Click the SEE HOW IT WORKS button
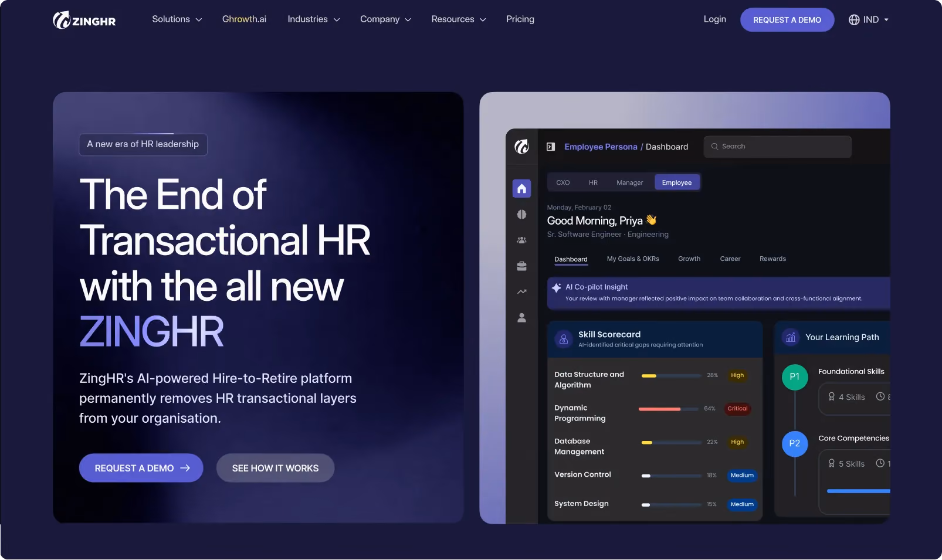Viewport: 942px width, 560px height. pyautogui.click(x=275, y=469)
